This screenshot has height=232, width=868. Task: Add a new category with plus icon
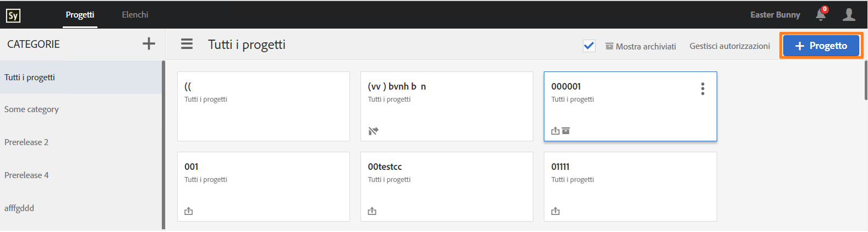pos(149,44)
